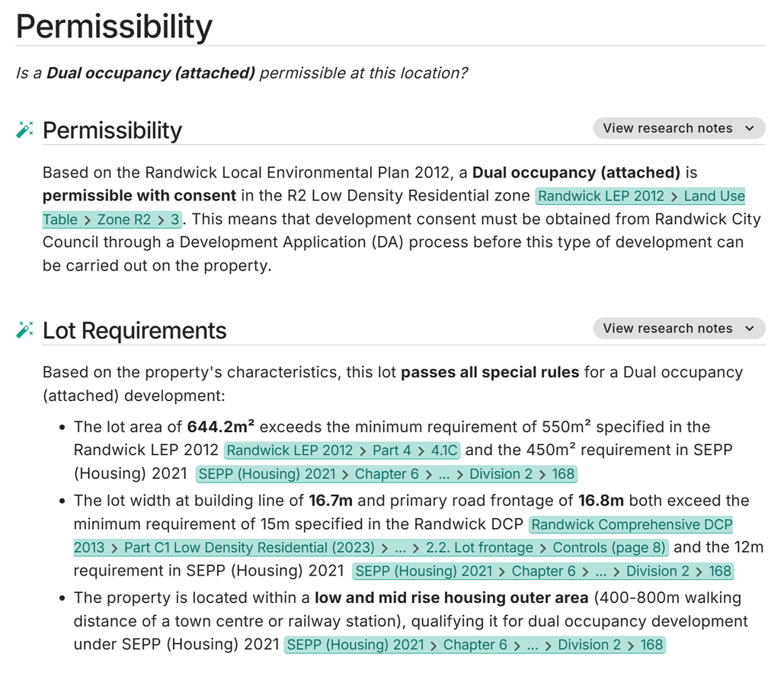Click the bold 16.8m road frontage value
784x686 pixels.
point(600,501)
